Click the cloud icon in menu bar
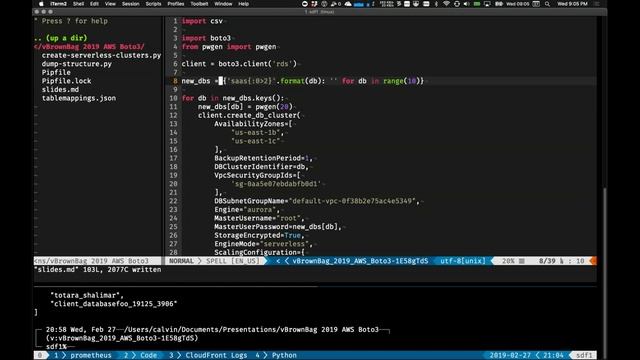 pyautogui.click(x=348, y=4)
